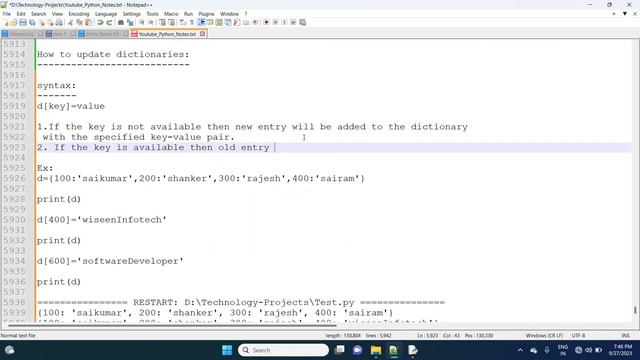Viewport: 640px width, 360px height.
Task: Click the Windows Start button
Action: [227, 350]
